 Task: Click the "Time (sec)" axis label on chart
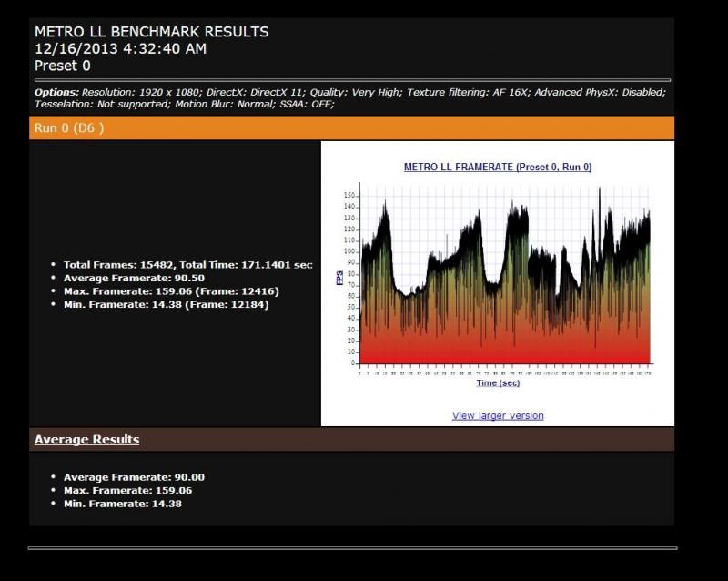(x=499, y=383)
